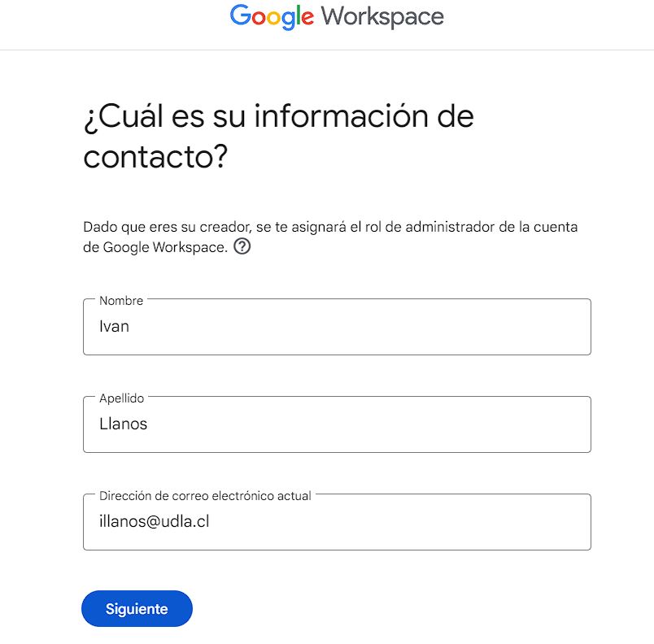Screen dimensions: 654x644
Task: Select the current email address field
Action: 337,522
